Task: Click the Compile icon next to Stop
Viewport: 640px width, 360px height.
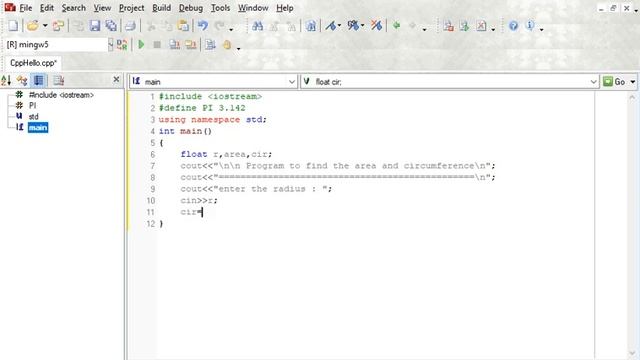Action: tap(175, 44)
